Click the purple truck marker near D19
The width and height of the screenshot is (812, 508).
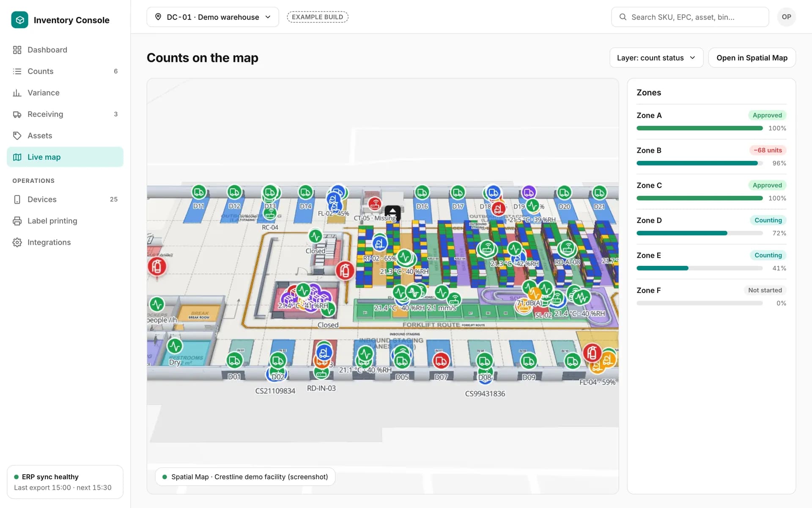pos(529,192)
